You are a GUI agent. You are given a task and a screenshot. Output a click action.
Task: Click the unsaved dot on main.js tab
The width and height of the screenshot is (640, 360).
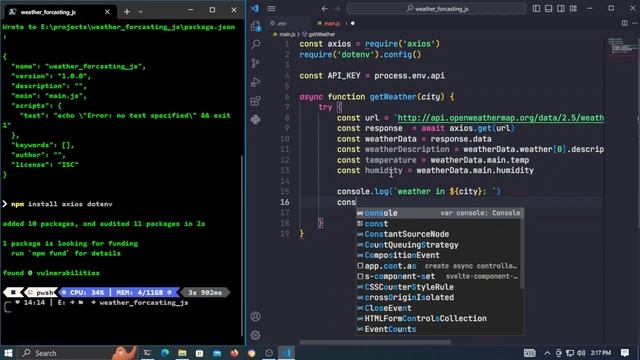[353, 23]
